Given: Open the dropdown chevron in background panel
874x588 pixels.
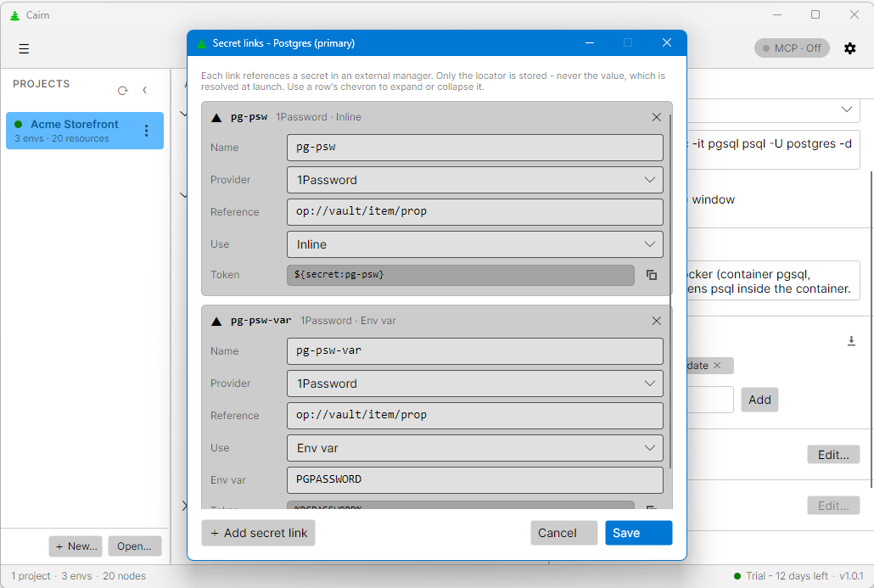Looking at the screenshot, I should (846, 109).
